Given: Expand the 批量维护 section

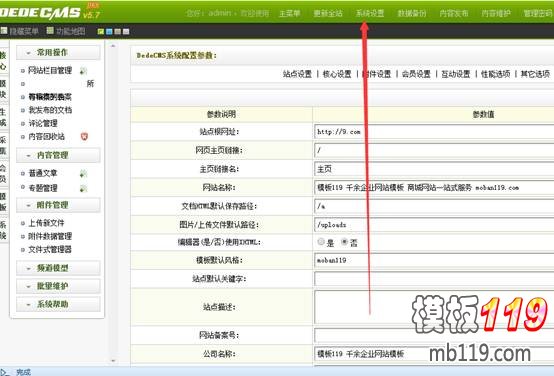Looking at the screenshot, I should 58,286.
